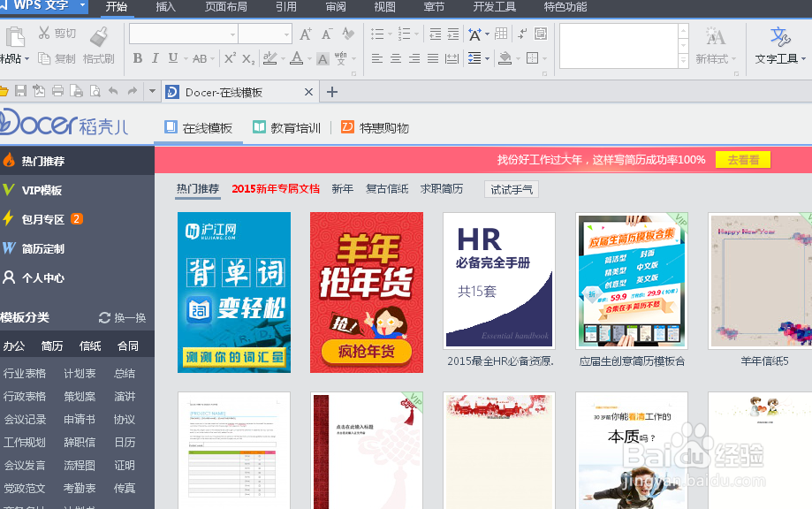Click the 换一换 refresh link

[122, 317]
